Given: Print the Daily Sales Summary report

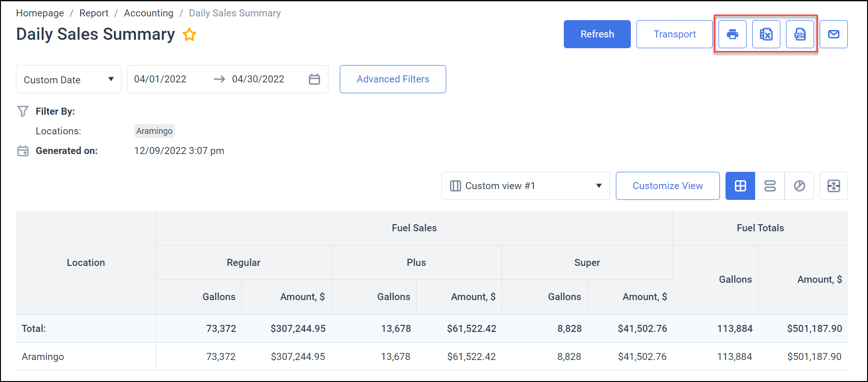Looking at the screenshot, I should click(733, 34).
